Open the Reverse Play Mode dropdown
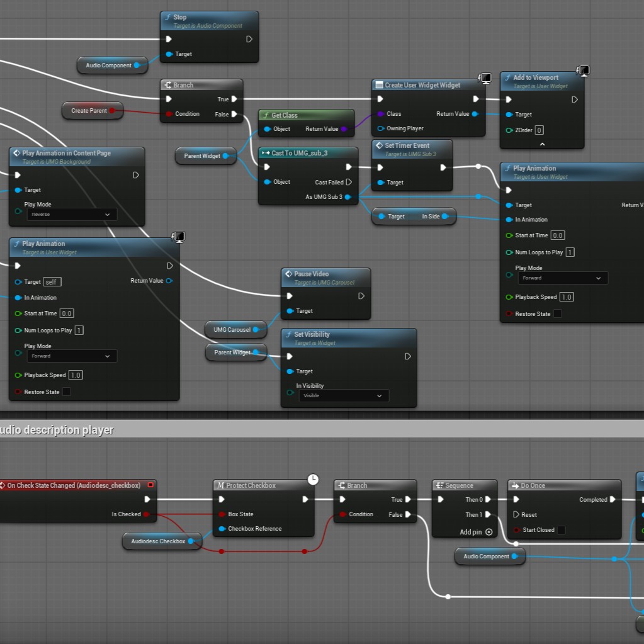The height and width of the screenshot is (644, 644). [x=72, y=215]
